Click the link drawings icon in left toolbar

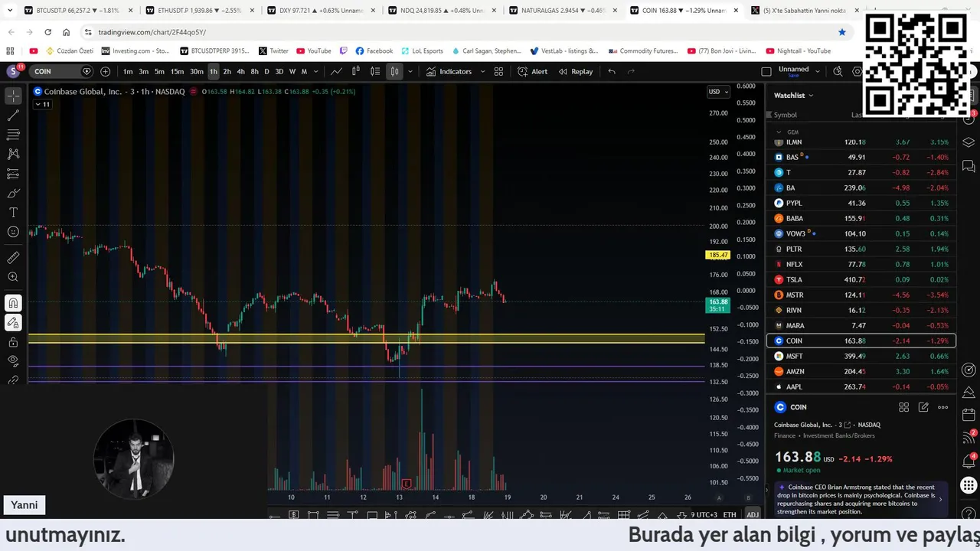click(x=13, y=380)
